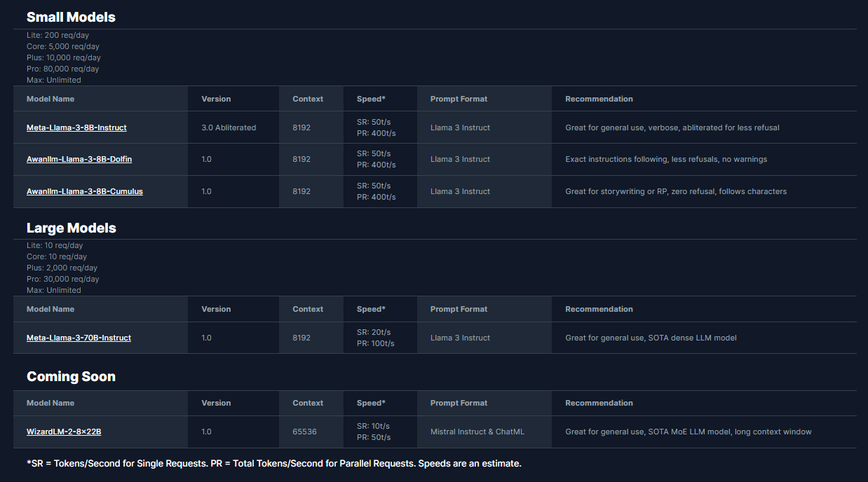Click the 65536 context value
This screenshot has width=868, height=482.
coord(304,432)
